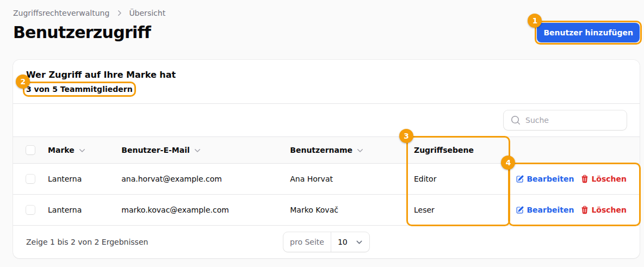Toggle the select-all checkbox in table header
Viewport: 644px width, 267px height.
[x=30, y=150]
